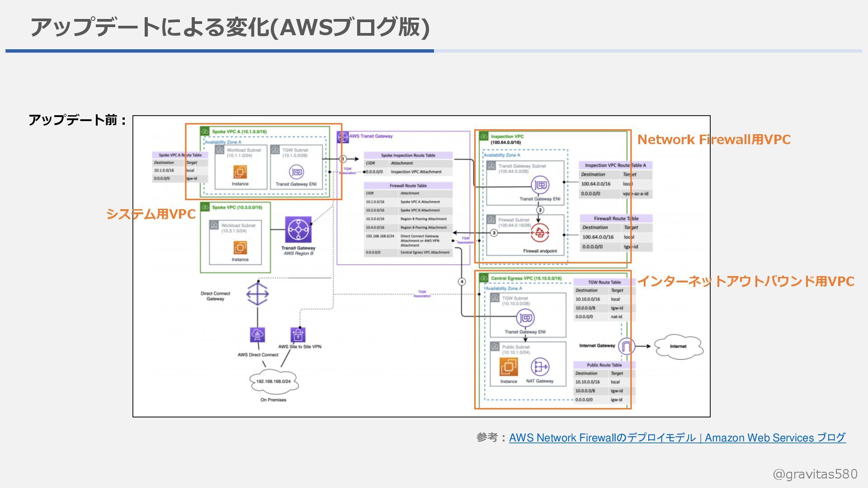Click the Transit Gateway ENI icon in Inspection VPC
The width and height of the screenshot is (868, 488).
click(x=540, y=185)
